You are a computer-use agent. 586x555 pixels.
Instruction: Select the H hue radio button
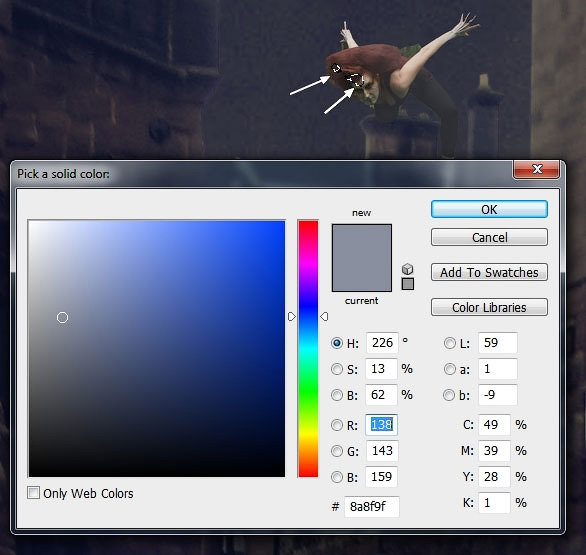tap(337, 343)
